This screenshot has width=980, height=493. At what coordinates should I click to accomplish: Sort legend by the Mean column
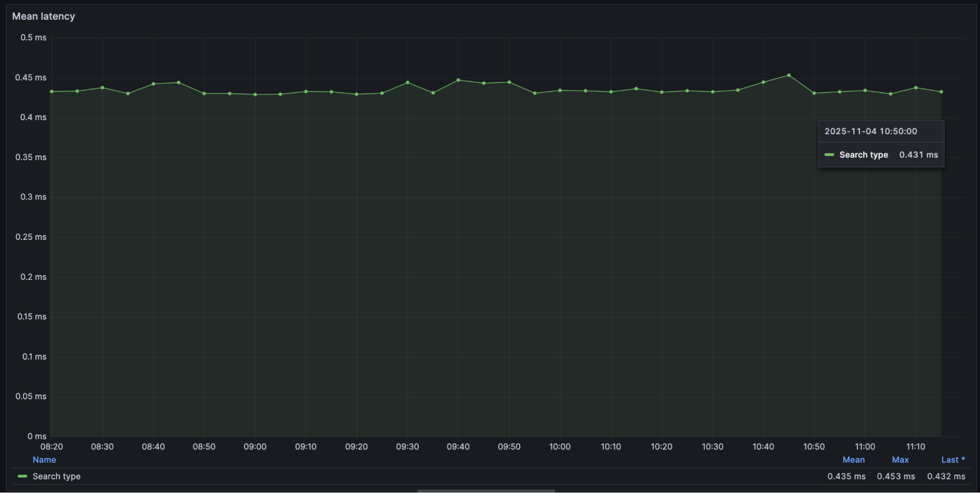pos(854,460)
